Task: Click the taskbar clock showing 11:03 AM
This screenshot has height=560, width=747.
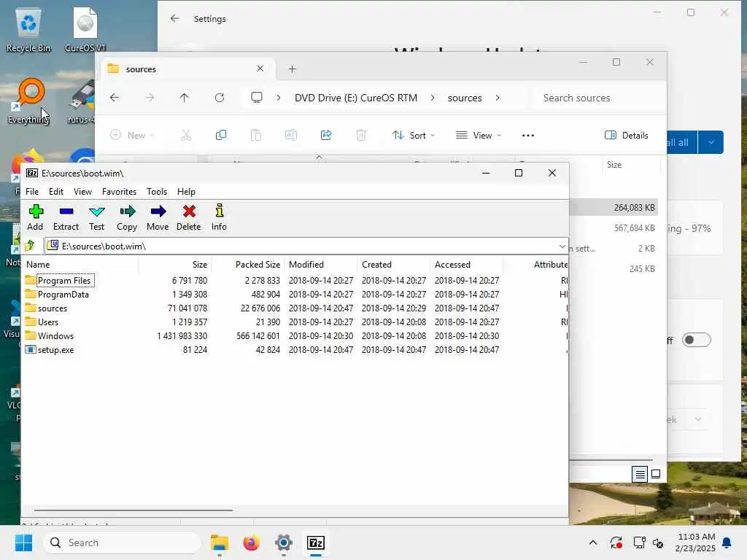Action: click(x=695, y=542)
